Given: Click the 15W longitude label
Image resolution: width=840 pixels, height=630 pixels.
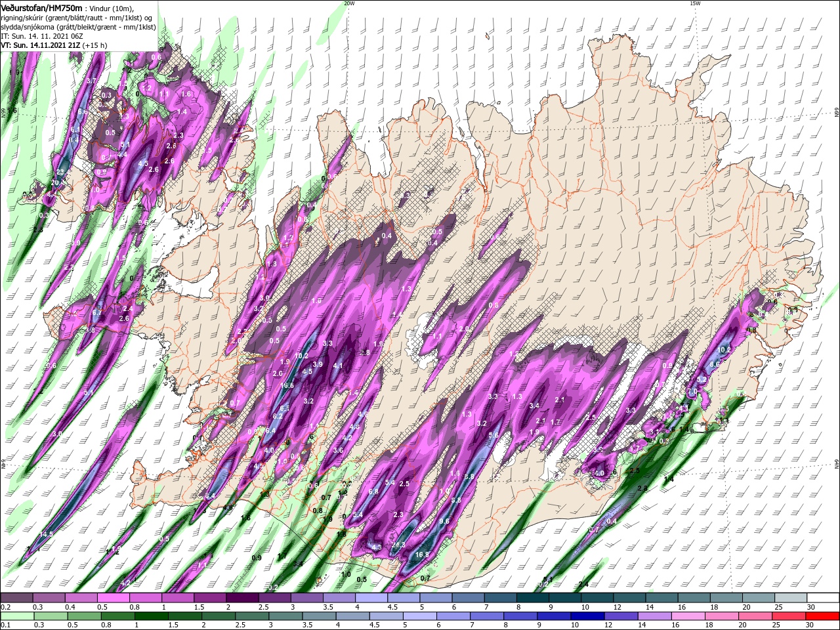Looking at the screenshot, I should pyautogui.click(x=695, y=3).
